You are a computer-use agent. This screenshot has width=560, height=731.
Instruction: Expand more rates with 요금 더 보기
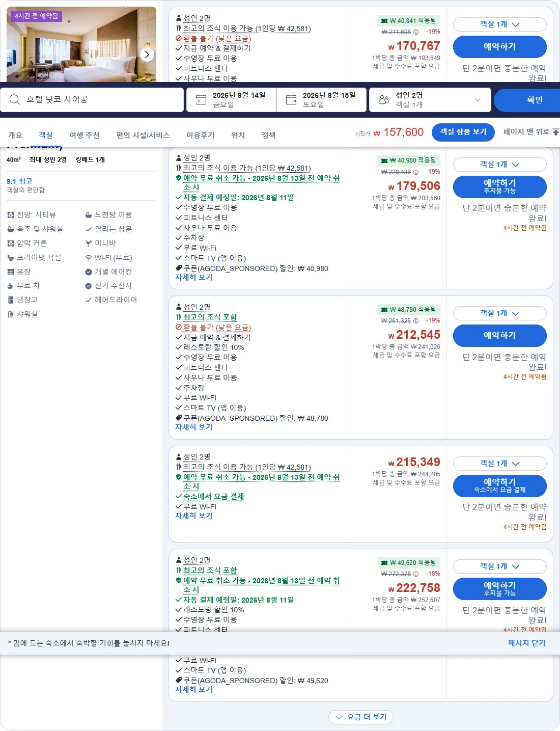[x=361, y=717]
